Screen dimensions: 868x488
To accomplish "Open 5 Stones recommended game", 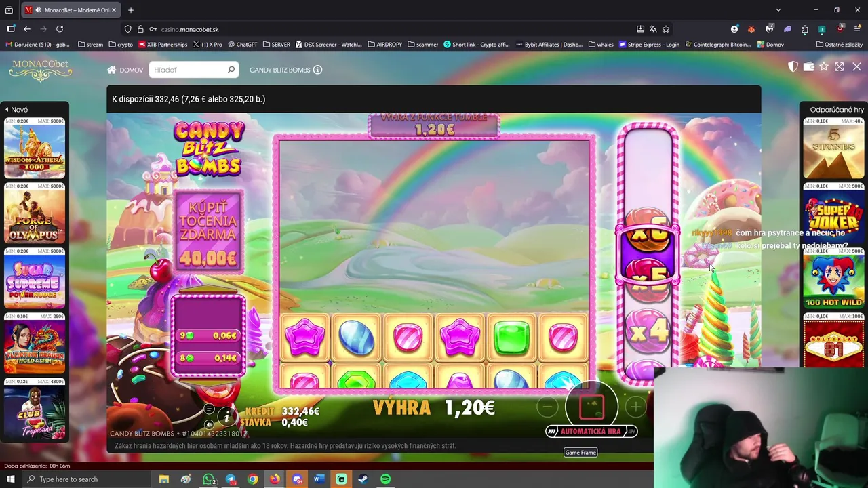I will (x=833, y=148).
